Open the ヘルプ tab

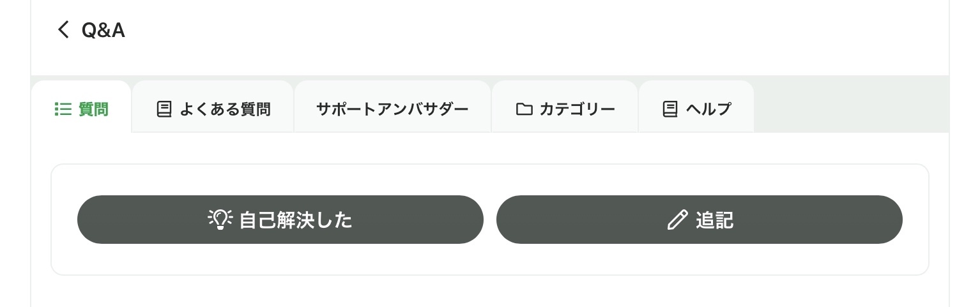coord(708,109)
